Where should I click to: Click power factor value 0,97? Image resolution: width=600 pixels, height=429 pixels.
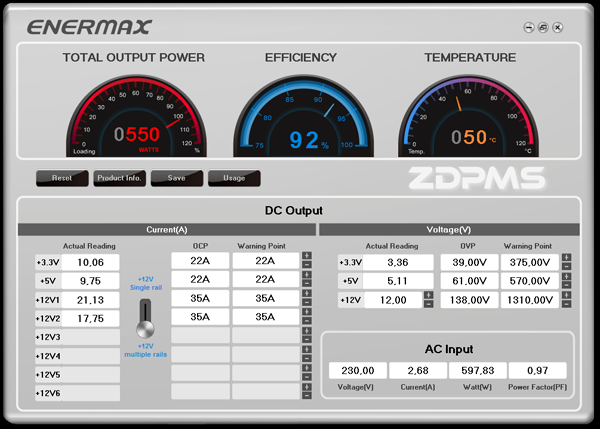[538, 370]
